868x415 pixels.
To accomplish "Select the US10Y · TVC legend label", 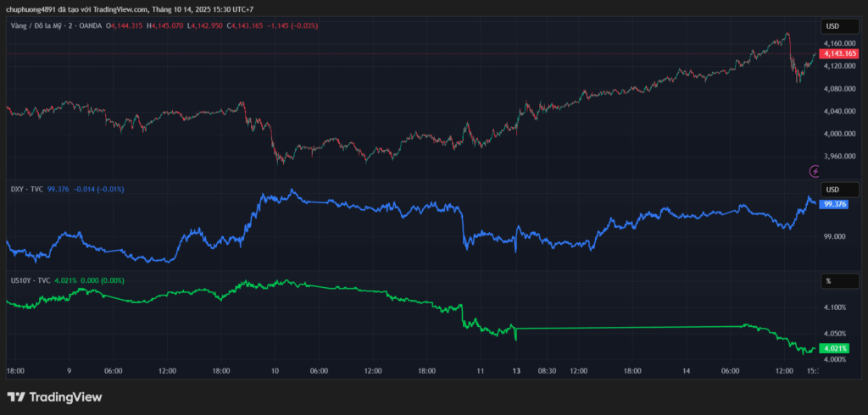I will coord(29,280).
